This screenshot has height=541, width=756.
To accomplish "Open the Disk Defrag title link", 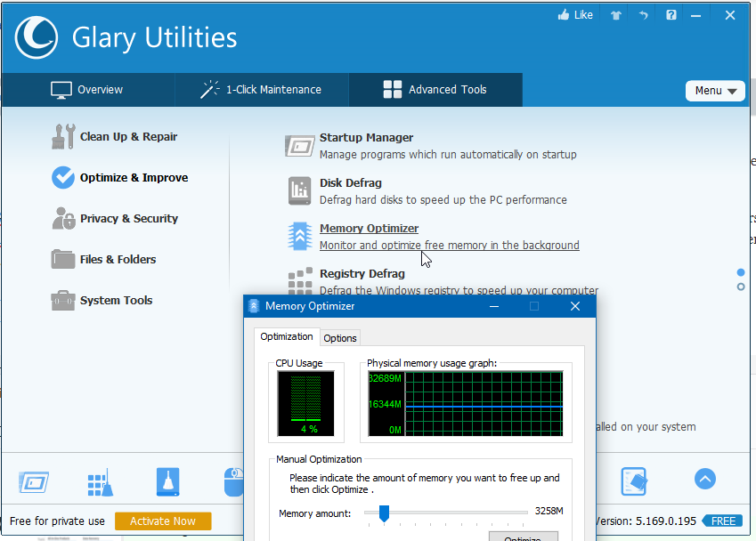I will 351,183.
